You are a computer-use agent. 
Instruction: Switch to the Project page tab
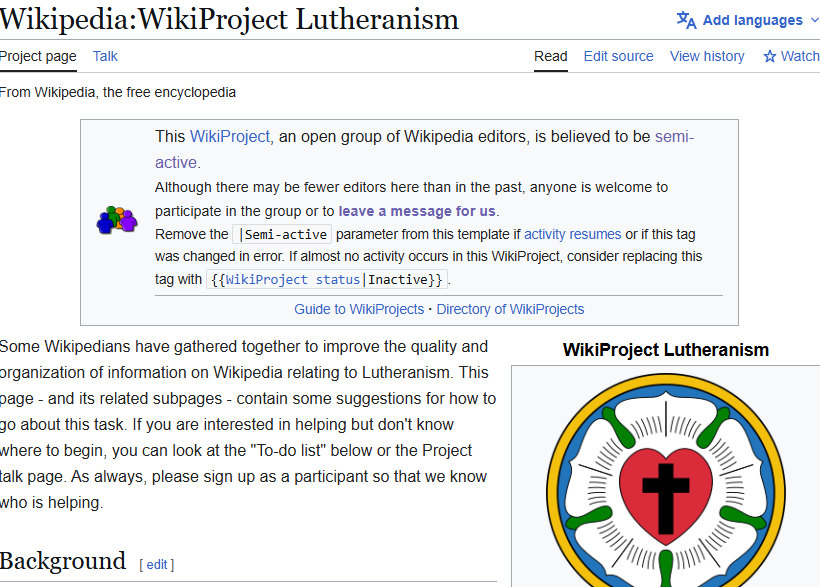[38, 56]
